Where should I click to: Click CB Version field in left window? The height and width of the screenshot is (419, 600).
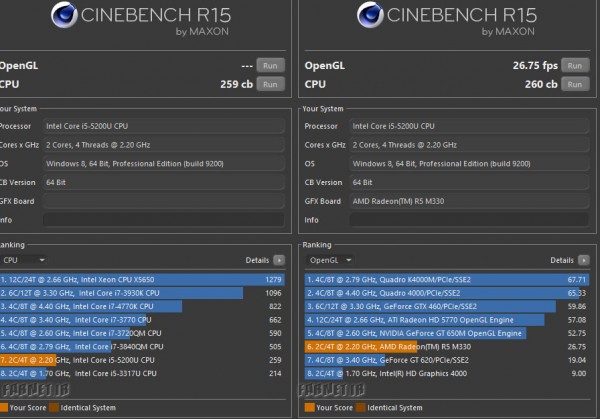(x=164, y=183)
